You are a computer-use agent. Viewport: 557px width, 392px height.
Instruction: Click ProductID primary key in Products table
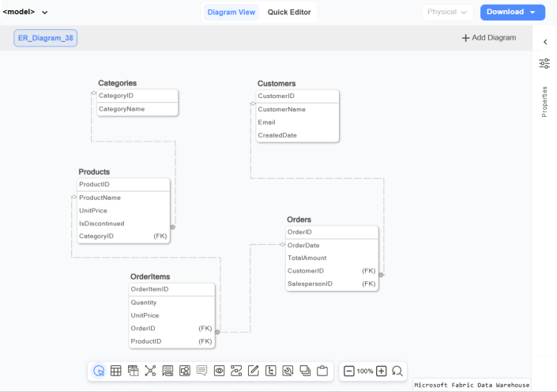coord(123,184)
